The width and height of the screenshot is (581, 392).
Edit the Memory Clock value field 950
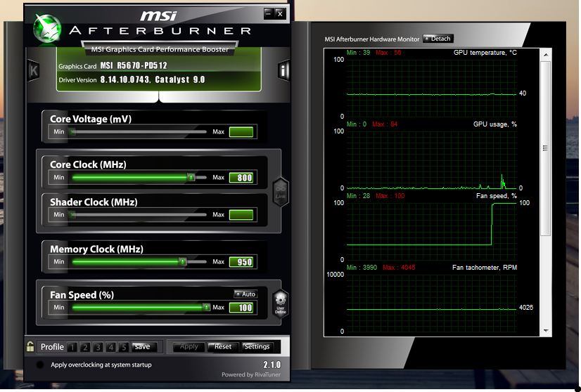(x=241, y=262)
